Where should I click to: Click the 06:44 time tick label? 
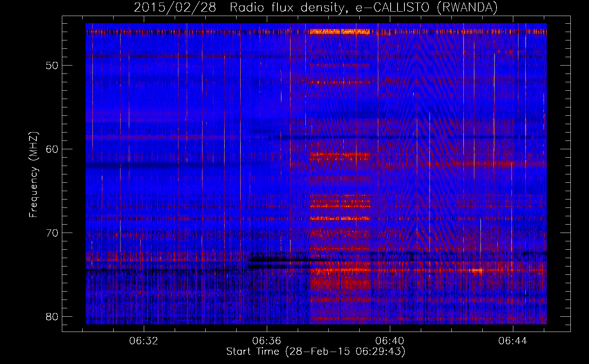click(513, 341)
